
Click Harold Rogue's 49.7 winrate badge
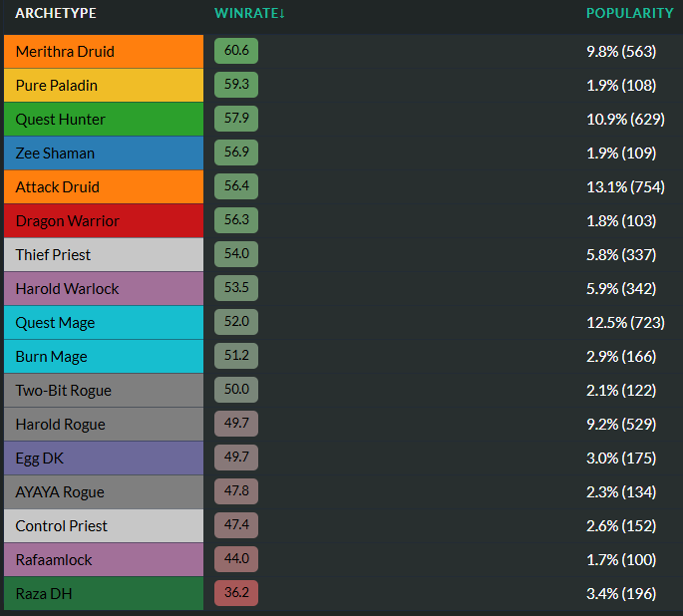[x=236, y=424]
